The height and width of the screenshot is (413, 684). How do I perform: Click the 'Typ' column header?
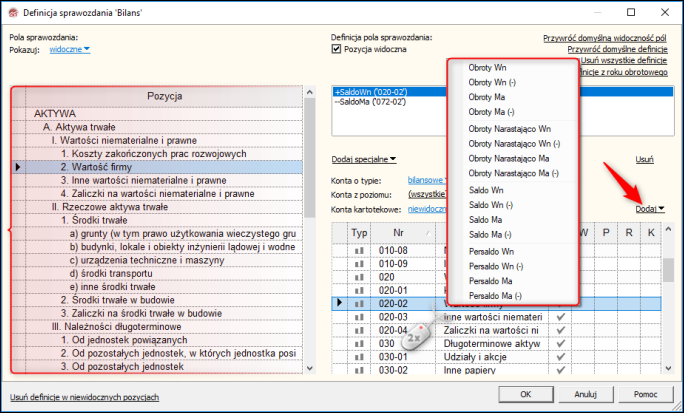click(359, 233)
